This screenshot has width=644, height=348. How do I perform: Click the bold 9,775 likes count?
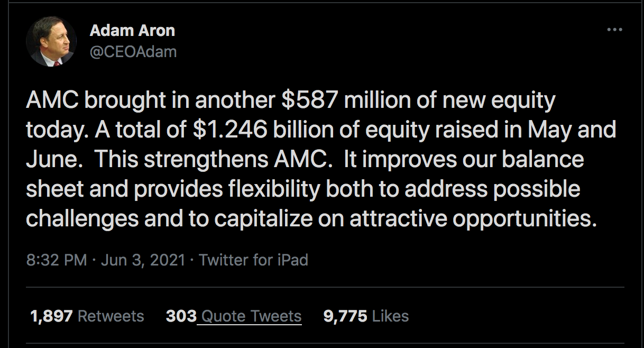tap(344, 316)
